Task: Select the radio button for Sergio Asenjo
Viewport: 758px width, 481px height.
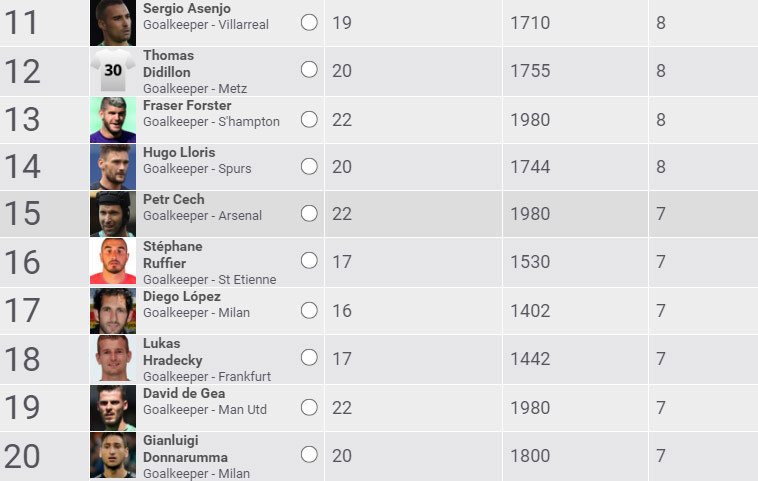Action: [309, 22]
